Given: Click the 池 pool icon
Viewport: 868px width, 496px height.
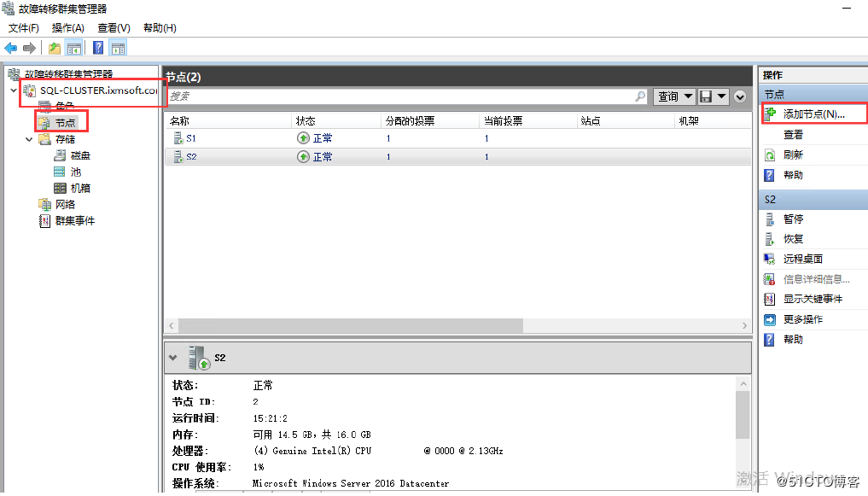Looking at the screenshot, I should 60,172.
